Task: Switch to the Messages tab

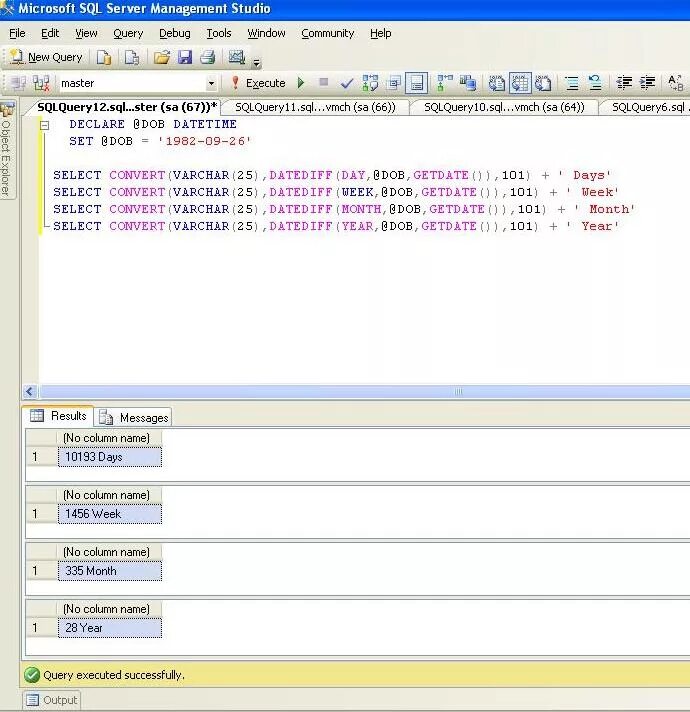Action: pos(133,417)
